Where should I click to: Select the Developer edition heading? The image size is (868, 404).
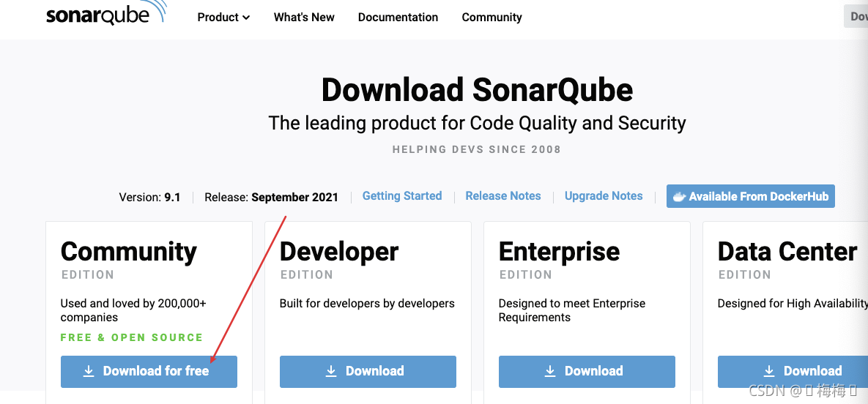[x=339, y=252]
